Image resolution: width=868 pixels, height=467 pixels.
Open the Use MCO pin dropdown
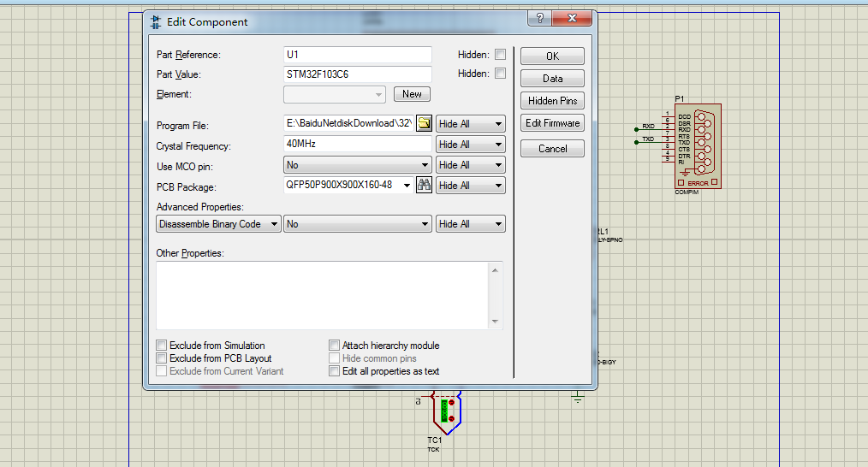[358, 165]
